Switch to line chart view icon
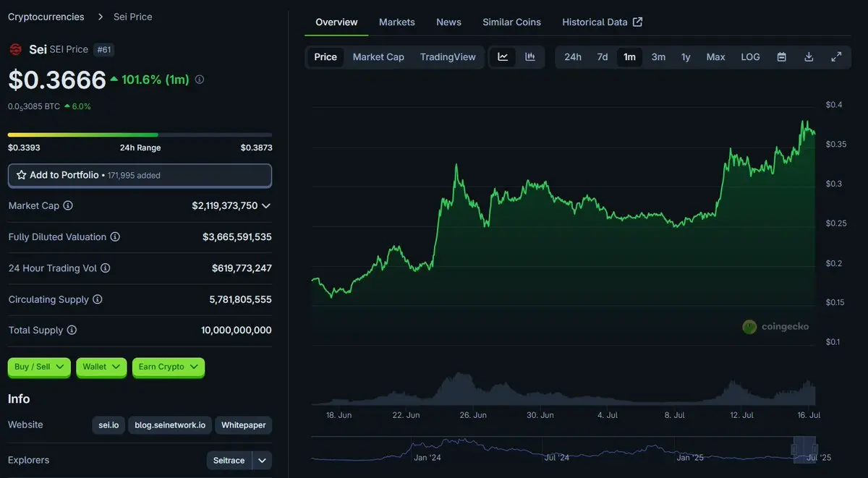868x478 pixels. point(503,57)
